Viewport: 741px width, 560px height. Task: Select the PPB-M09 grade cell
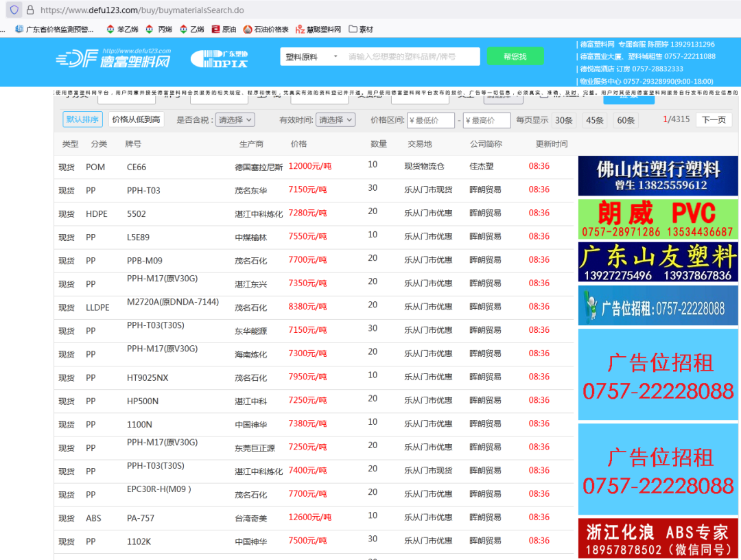pyautogui.click(x=145, y=261)
